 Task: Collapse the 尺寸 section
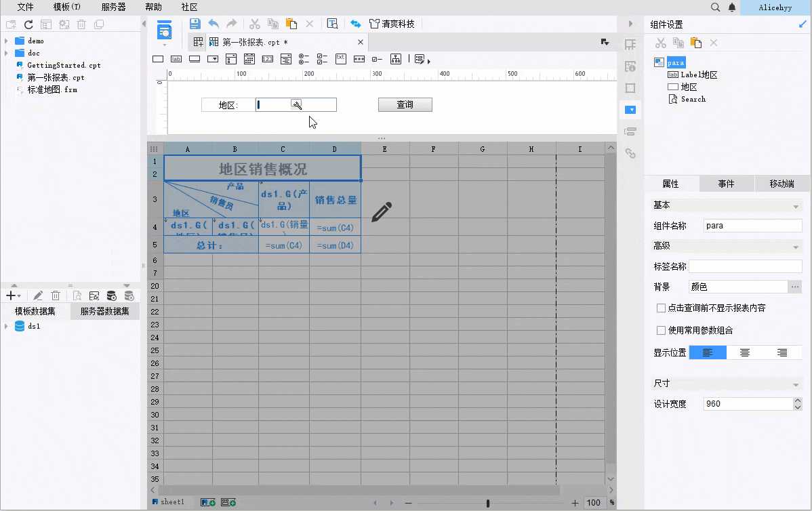(796, 384)
